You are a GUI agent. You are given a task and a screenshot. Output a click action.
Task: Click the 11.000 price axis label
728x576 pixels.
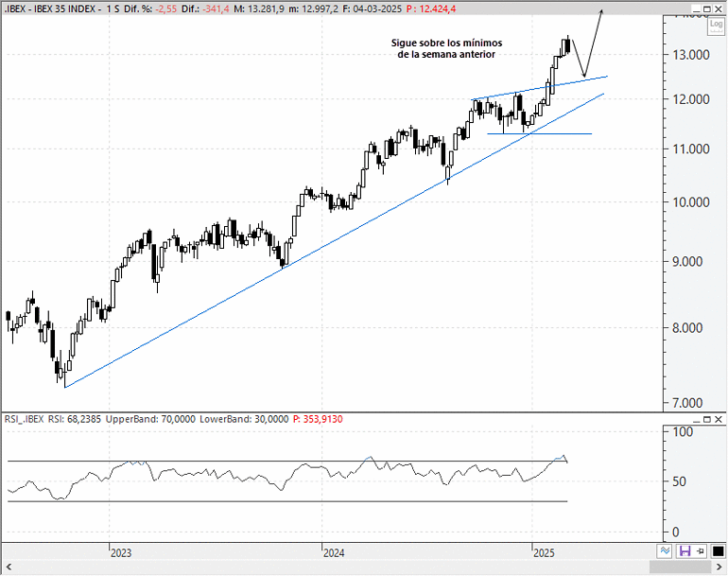click(x=691, y=149)
